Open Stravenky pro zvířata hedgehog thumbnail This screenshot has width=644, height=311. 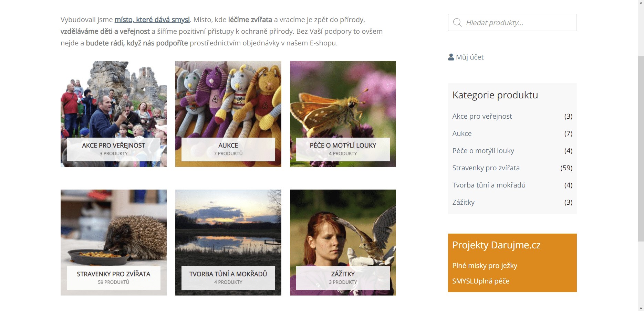click(x=114, y=243)
